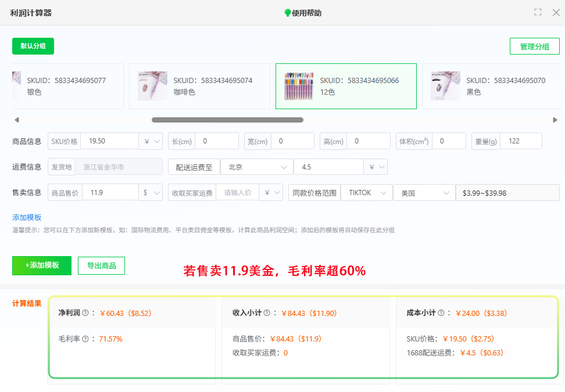Screen dimensions: 565x392
Task: Change shipping destination from 北京 dropdown
Action: 256,166
